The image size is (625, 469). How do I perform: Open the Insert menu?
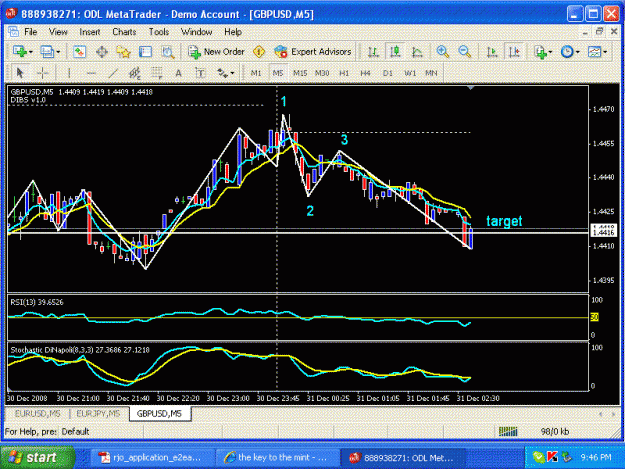90,32
